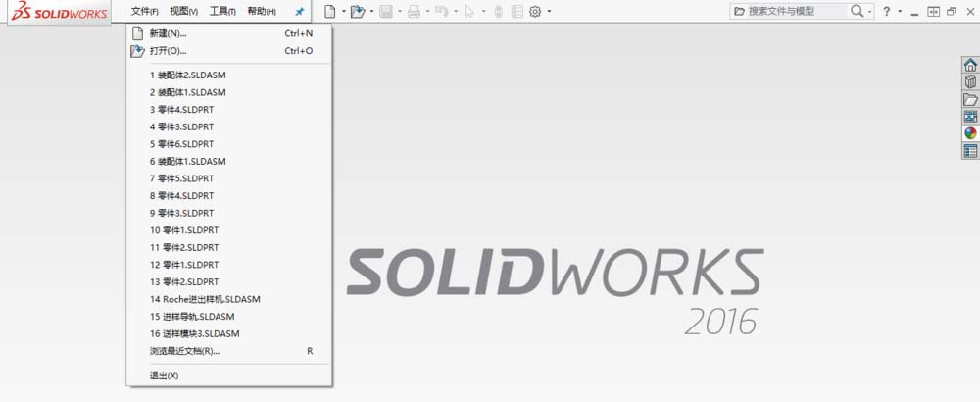
Task: Open recent file 11 零件2.SLDPRT
Action: pyautogui.click(x=228, y=248)
